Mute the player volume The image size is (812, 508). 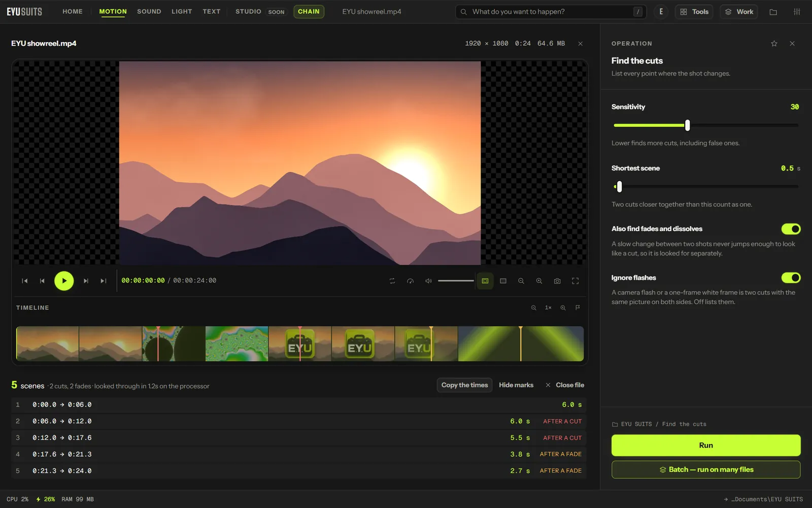(x=428, y=281)
